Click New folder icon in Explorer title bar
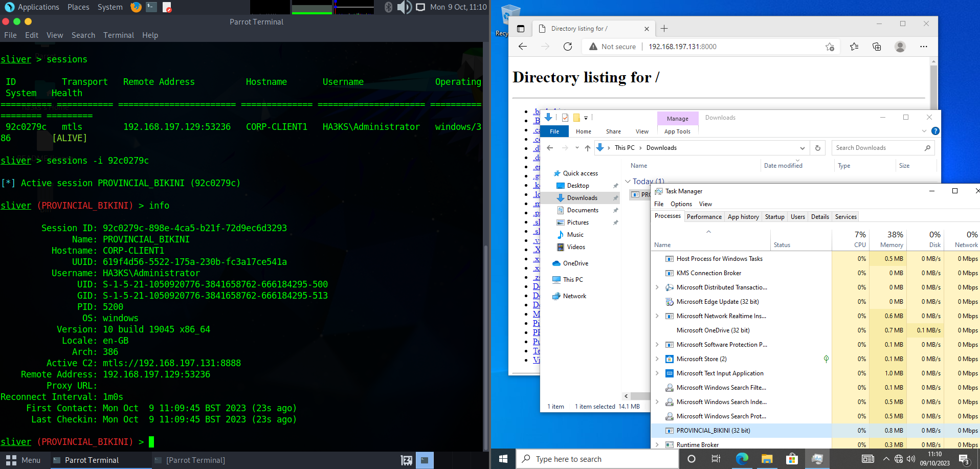 click(x=576, y=118)
